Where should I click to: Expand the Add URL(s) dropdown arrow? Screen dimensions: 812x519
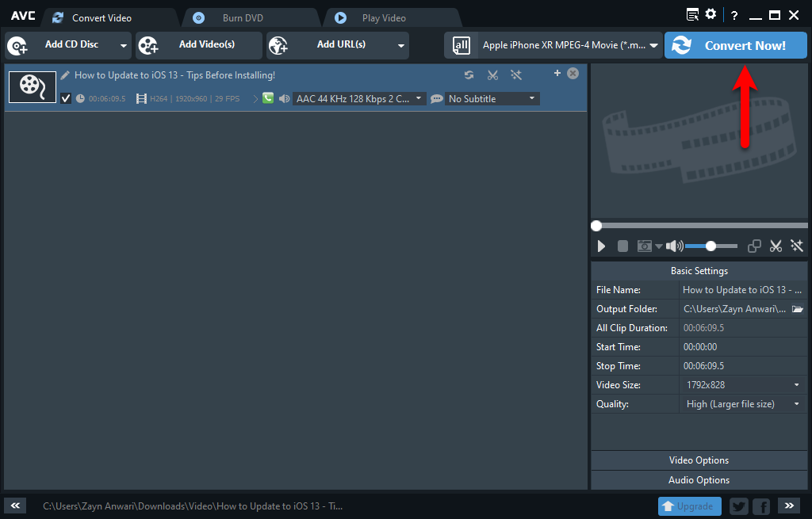pos(400,45)
